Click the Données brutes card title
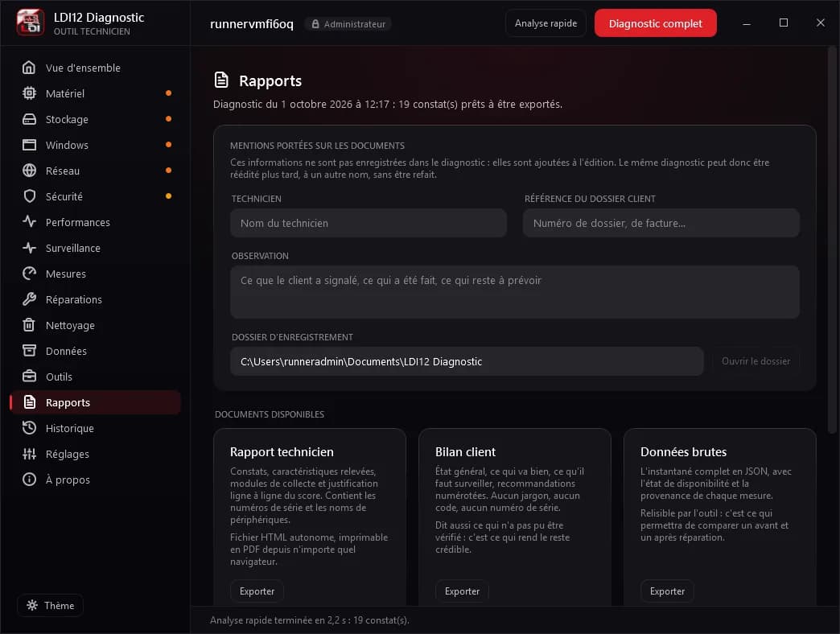Image resolution: width=840 pixels, height=634 pixels. [x=683, y=452]
